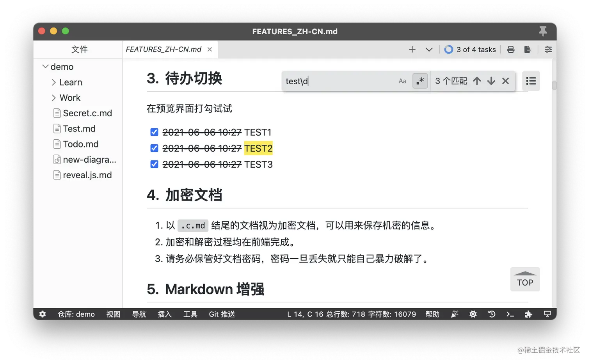Uncheck the TEST1 todo checkbox

point(154,132)
